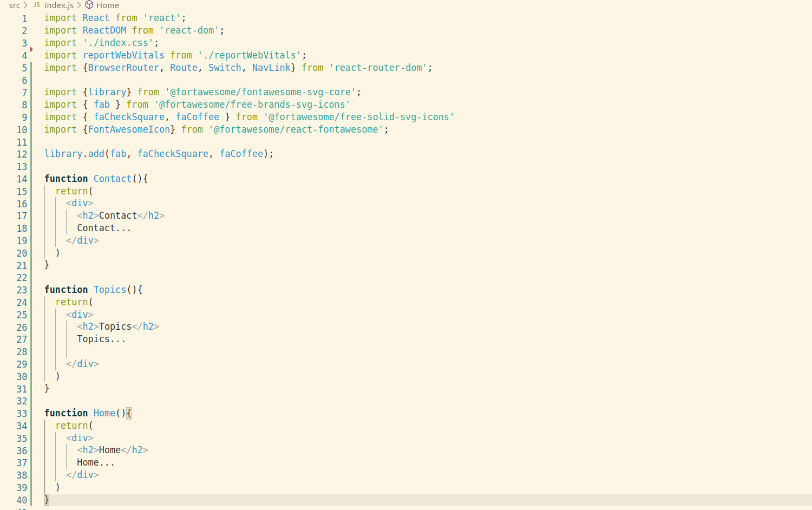The height and width of the screenshot is (510, 812).
Task: Click '@fortawesome/fontawesome-svg-core' string
Action: pyautogui.click(x=260, y=92)
